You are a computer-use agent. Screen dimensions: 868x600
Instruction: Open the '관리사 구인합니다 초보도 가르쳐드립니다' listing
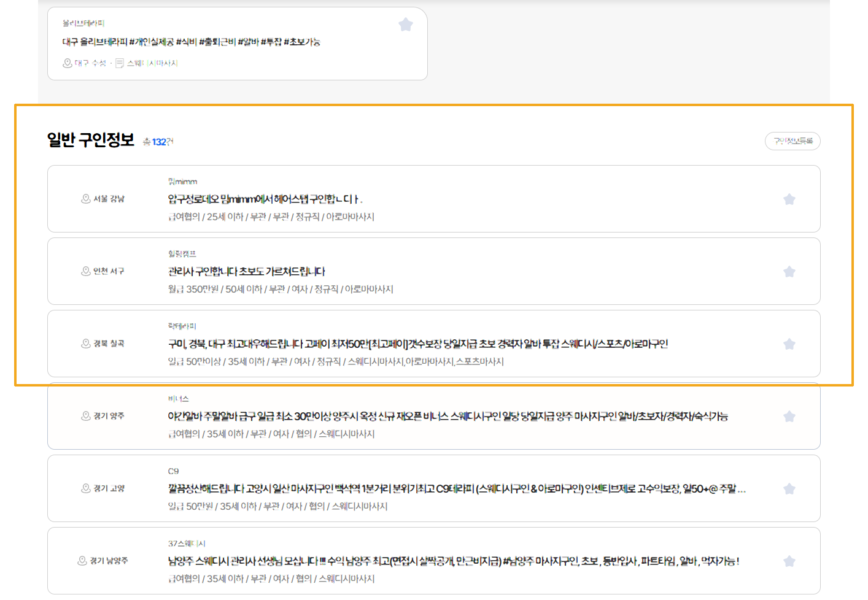click(246, 272)
